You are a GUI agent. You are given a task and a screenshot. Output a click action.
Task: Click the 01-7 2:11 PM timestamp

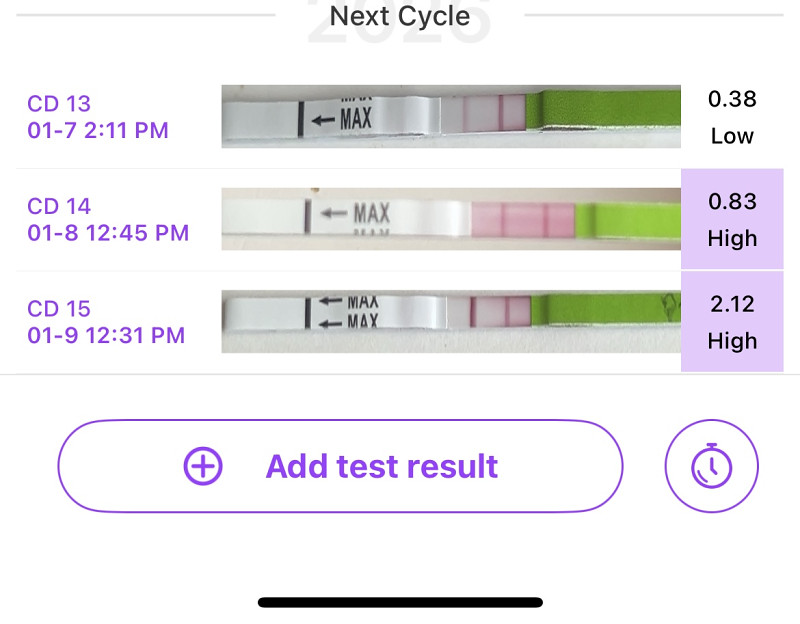[98, 130]
